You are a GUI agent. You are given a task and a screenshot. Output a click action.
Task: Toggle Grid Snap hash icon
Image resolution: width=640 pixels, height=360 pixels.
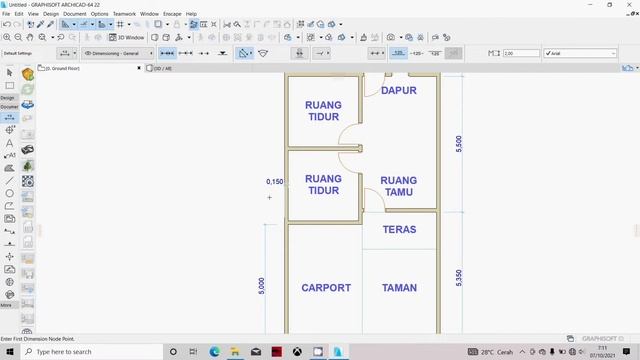click(x=120, y=24)
